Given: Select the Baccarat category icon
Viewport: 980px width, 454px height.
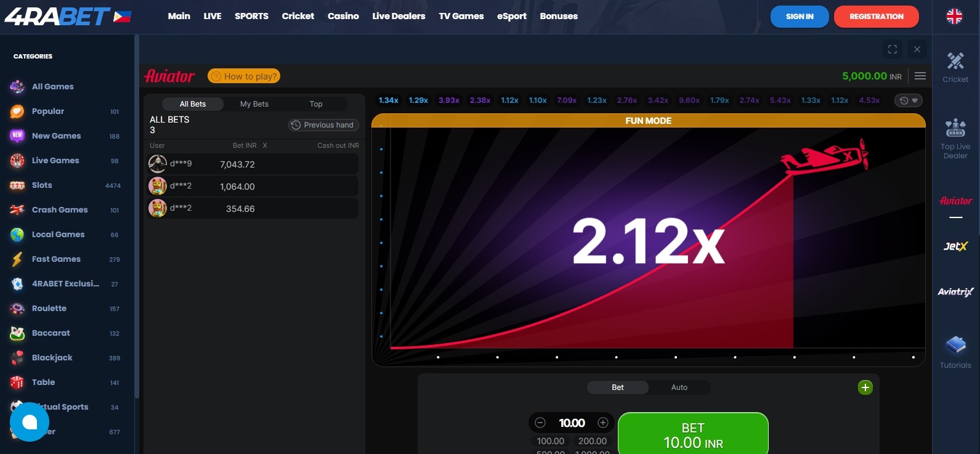Looking at the screenshot, I should click(x=17, y=333).
